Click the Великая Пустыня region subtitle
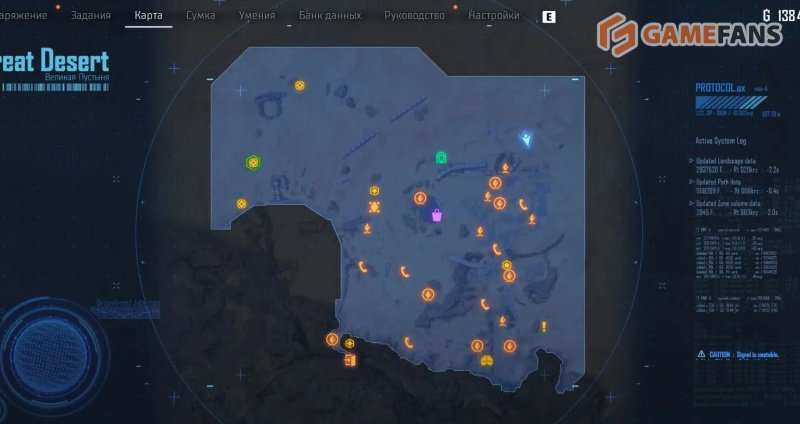Image resolution: width=800 pixels, height=424 pixels. pos(77,78)
